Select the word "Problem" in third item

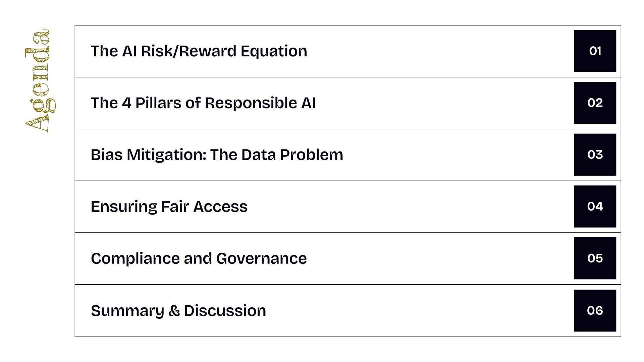click(x=311, y=155)
